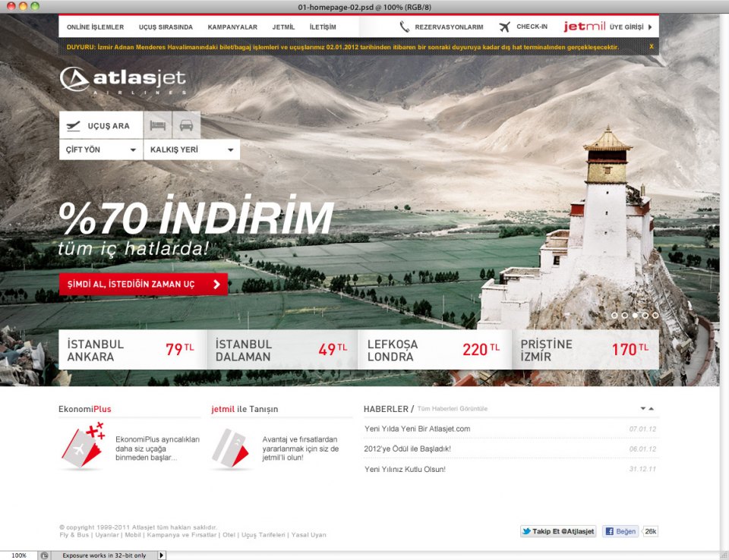The width and height of the screenshot is (729, 560).
Task: Click the Atlasjet airlines logo
Action: [x=122, y=80]
